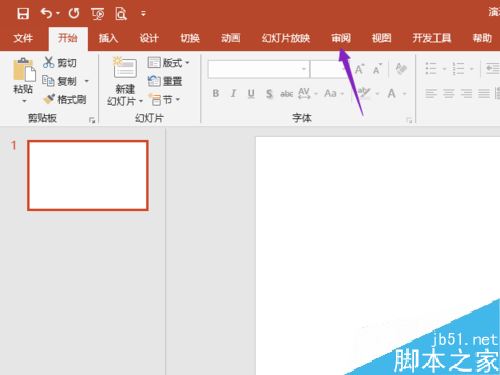Expand the customize quick access toolbar arrow
Screen dimensions: 500x375
tap(143, 14)
